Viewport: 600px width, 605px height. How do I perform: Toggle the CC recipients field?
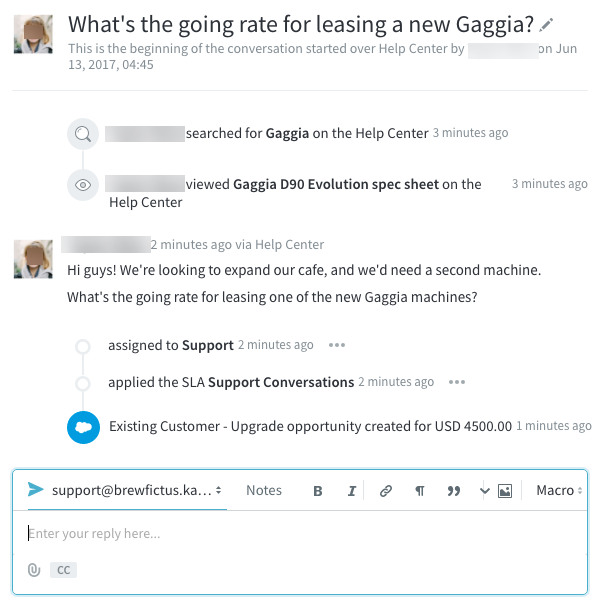pos(63,570)
